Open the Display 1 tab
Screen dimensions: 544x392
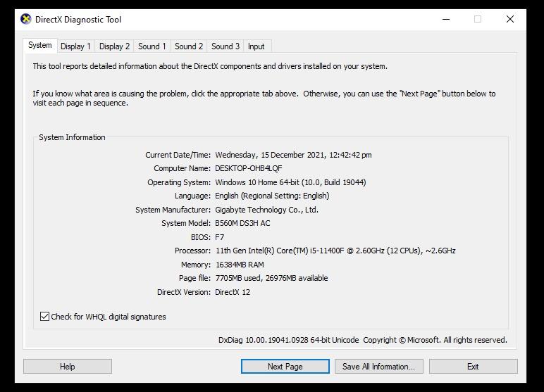tap(75, 46)
